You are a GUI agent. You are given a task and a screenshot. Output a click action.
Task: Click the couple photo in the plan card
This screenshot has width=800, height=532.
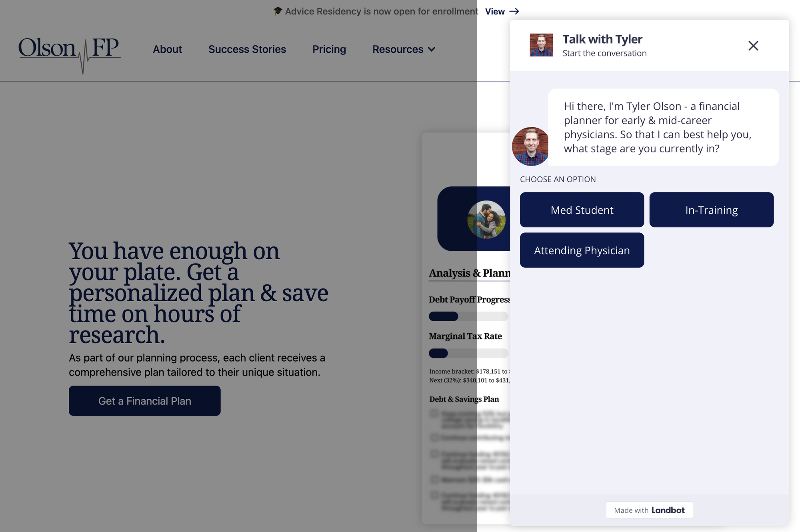coord(486,220)
